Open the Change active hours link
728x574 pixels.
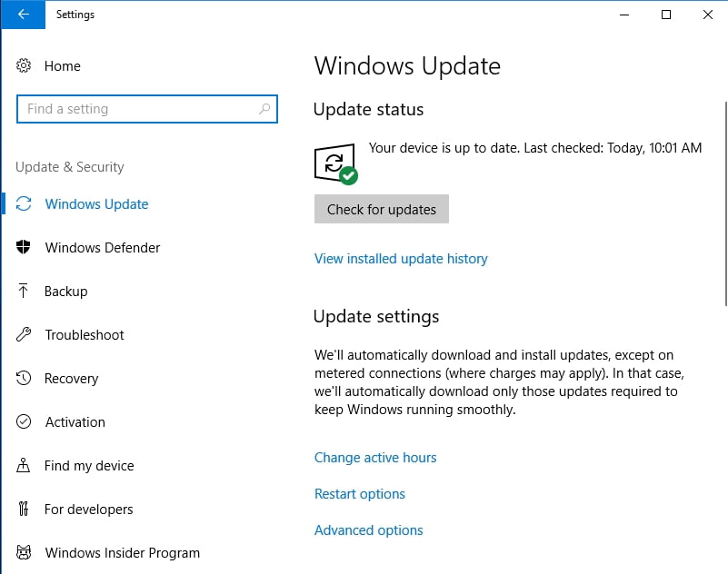(x=375, y=458)
